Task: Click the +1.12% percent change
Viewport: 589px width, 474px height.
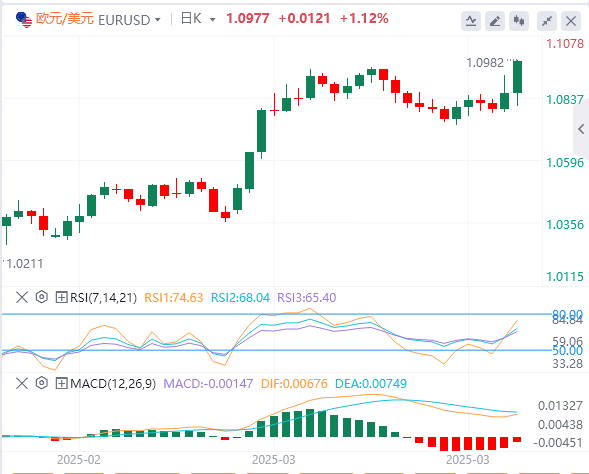Action: coord(364,18)
